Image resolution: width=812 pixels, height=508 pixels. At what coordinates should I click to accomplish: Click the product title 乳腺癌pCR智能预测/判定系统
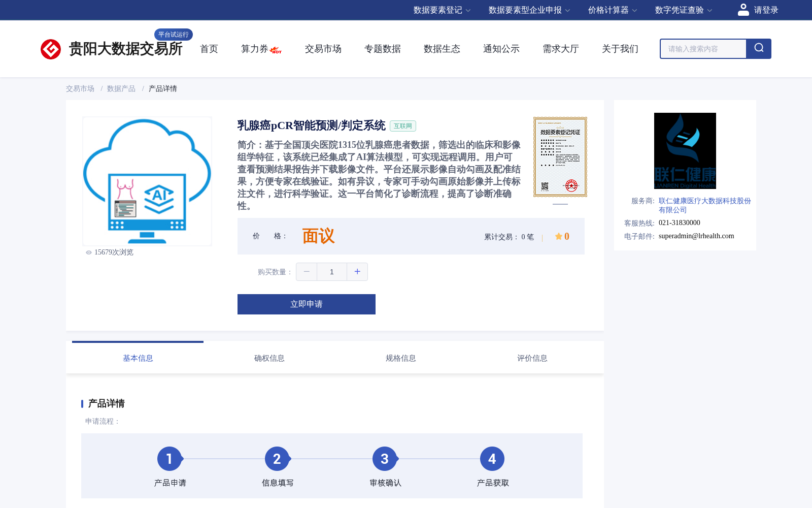click(x=312, y=125)
